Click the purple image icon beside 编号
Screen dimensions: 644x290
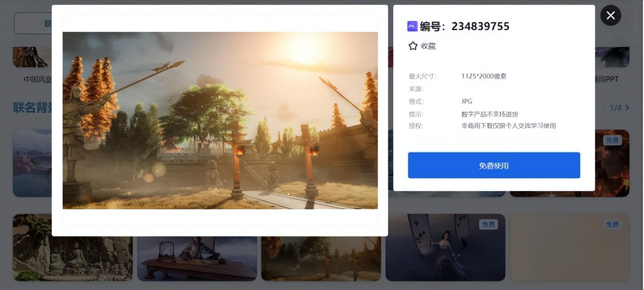tap(412, 26)
